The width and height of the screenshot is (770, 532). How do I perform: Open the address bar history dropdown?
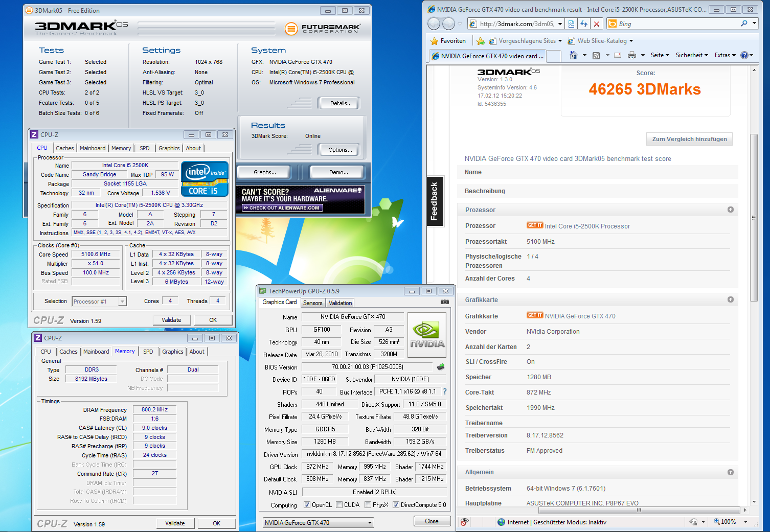click(x=560, y=24)
